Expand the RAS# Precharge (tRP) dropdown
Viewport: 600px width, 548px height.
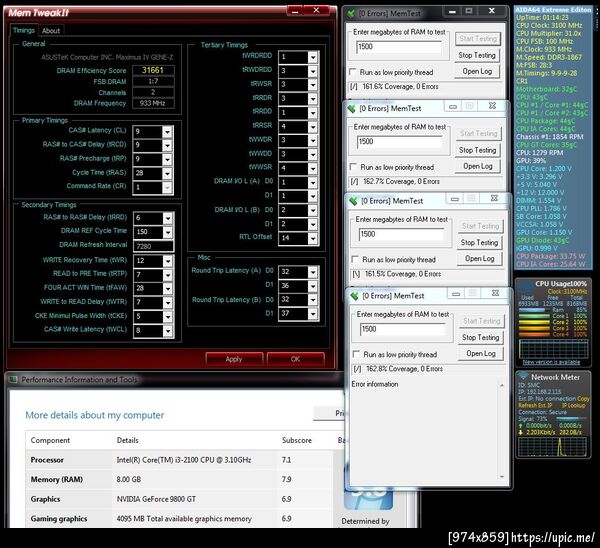167,159
